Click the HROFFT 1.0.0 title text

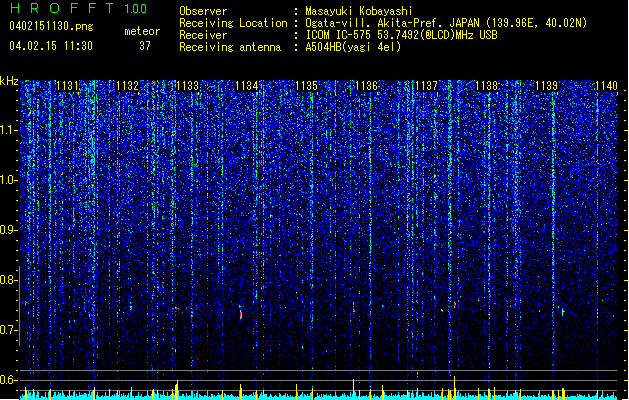point(78,8)
